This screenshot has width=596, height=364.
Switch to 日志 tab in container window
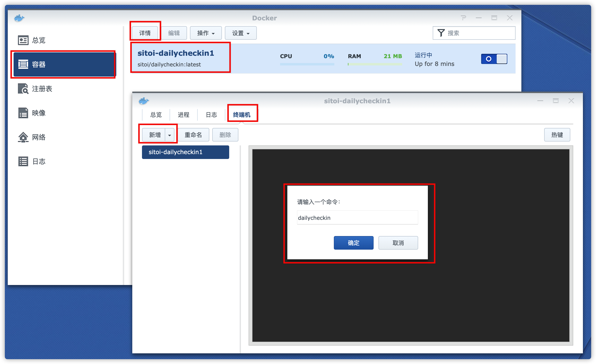point(211,115)
